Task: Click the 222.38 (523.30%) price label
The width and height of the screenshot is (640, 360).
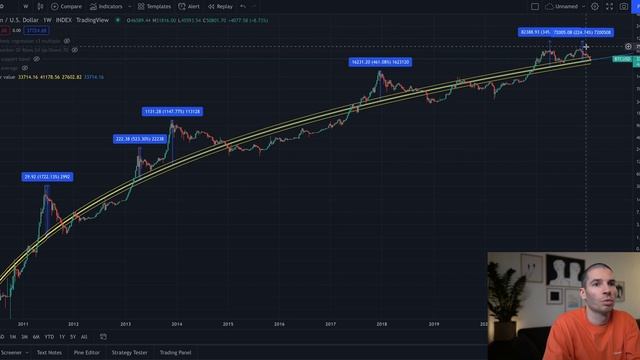Action: tap(140, 139)
